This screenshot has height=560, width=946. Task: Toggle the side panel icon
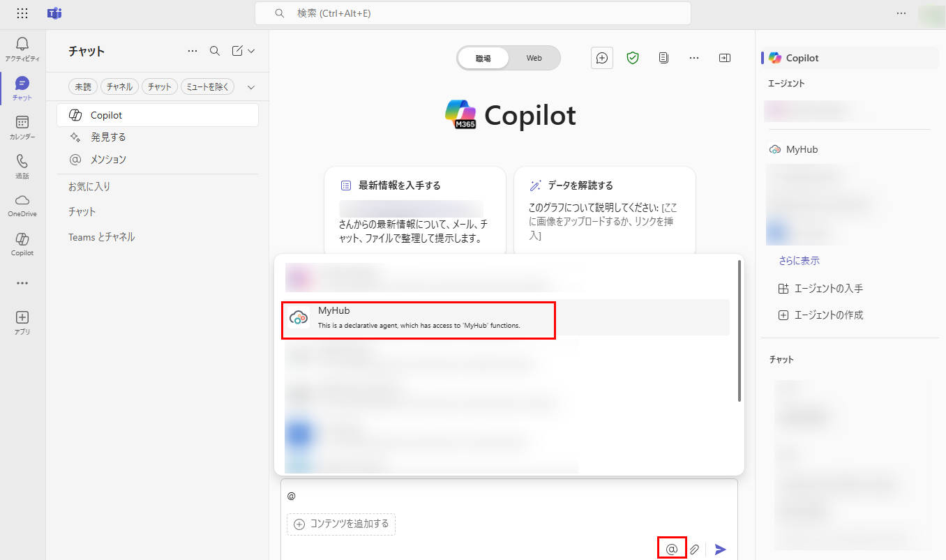coord(725,58)
